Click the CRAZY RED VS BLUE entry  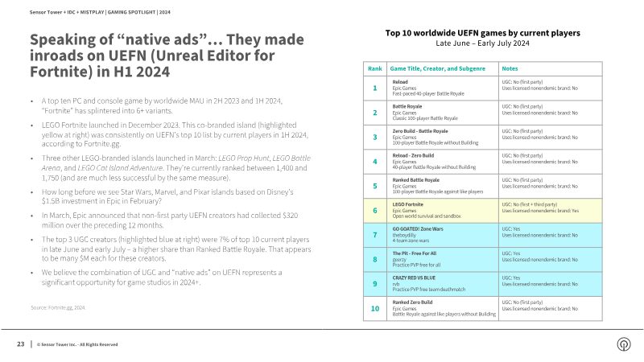(x=414, y=278)
